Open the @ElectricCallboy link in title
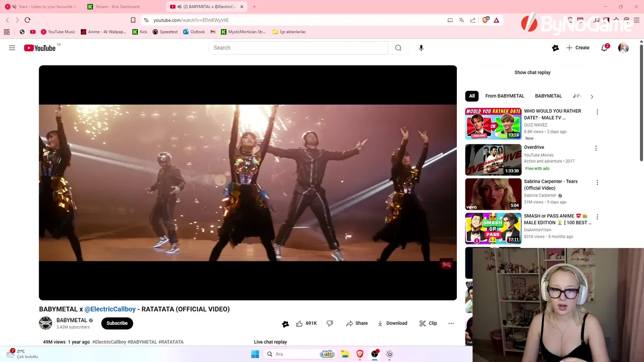Viewport: 644px width, 362px height. pos(110,309)
